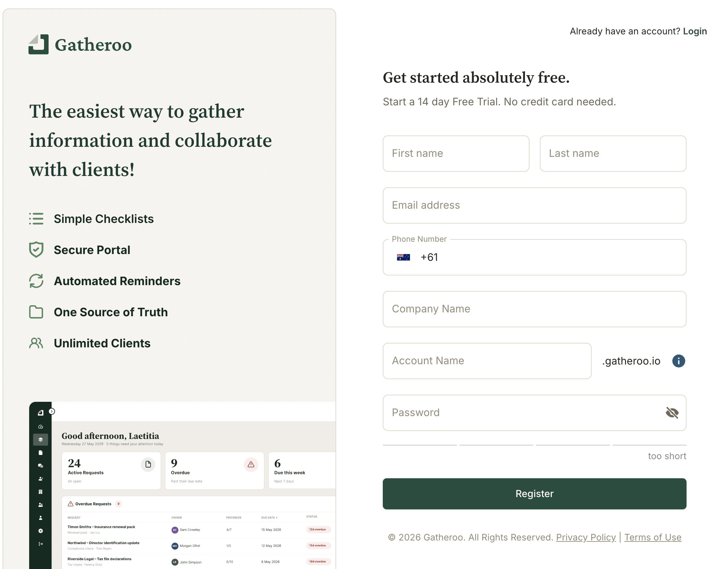This screenshot has height=569, width=728.
Task: Click the "+61" dialing code
Action: coord(429,257)
